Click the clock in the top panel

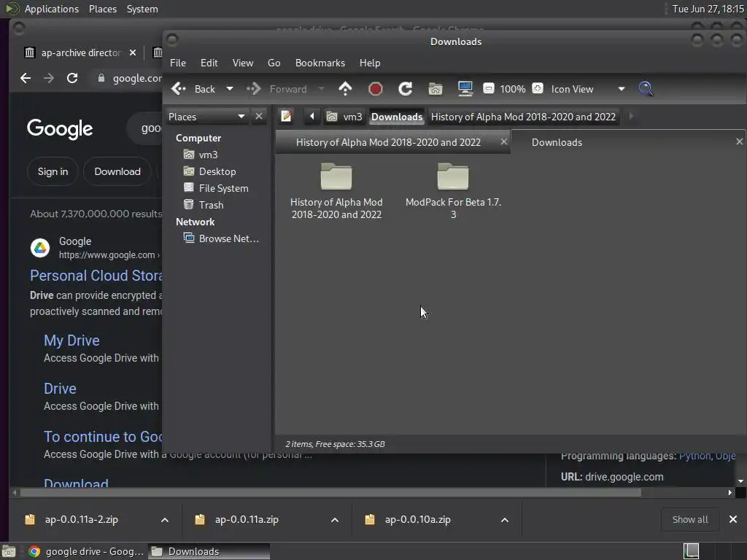pyautogui.click(x=708, y=9)
